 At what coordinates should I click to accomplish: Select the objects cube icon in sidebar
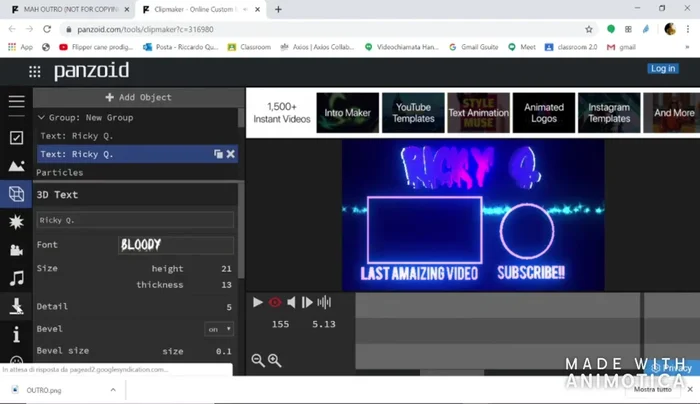16,194
